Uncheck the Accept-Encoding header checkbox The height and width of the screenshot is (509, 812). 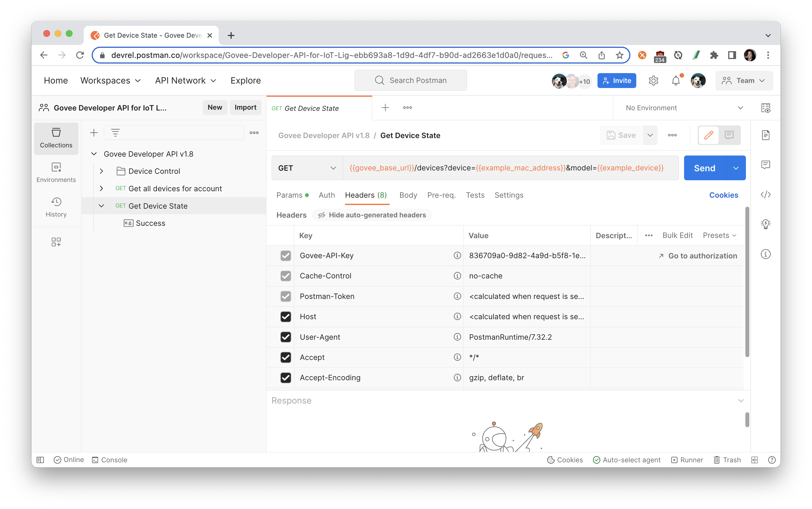[286, 378]
